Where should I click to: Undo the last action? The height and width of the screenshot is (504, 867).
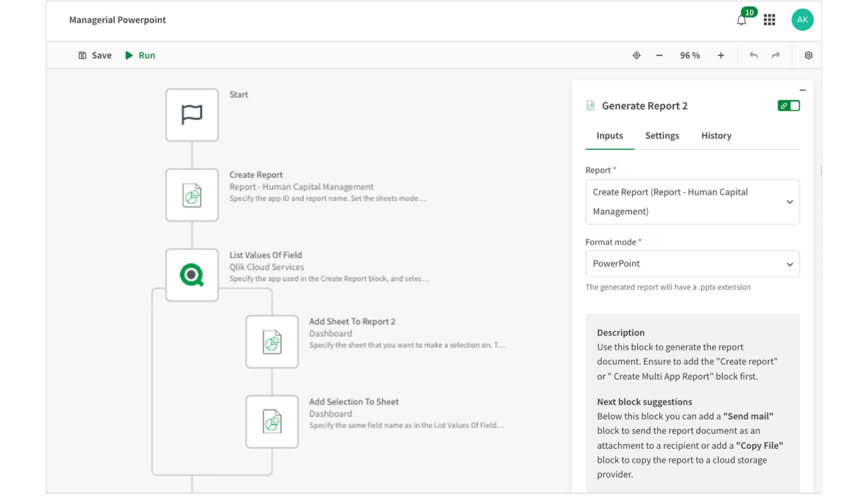point(754,55)
